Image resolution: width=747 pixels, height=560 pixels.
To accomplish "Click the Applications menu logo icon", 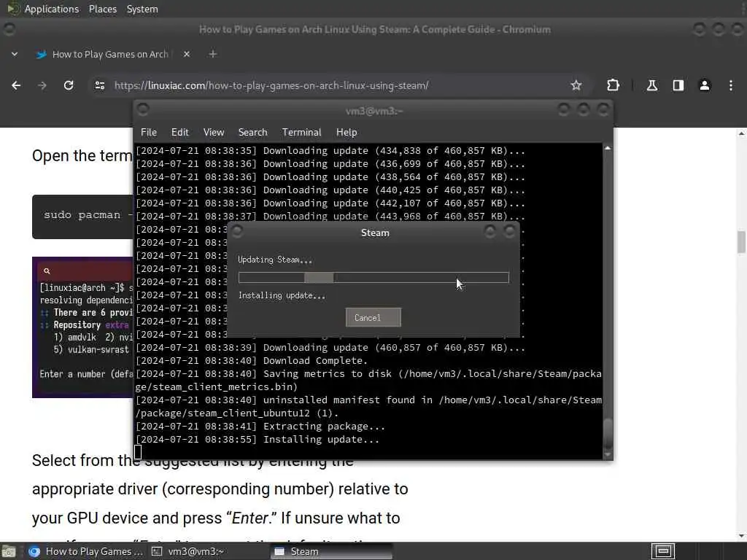I will coord(13,9).
